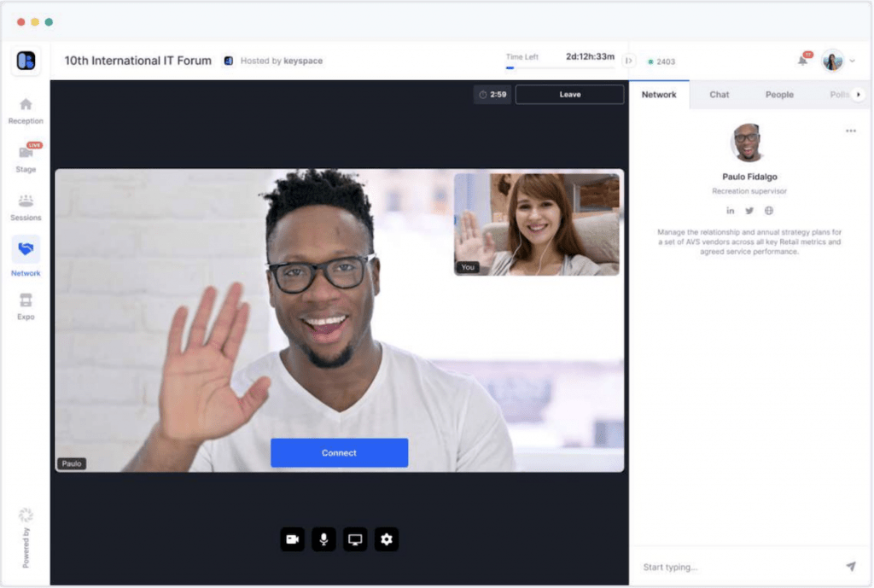Viewport: 874px width, 588px height.
Task: Click the notification bell icon
Action: point(802,61)
